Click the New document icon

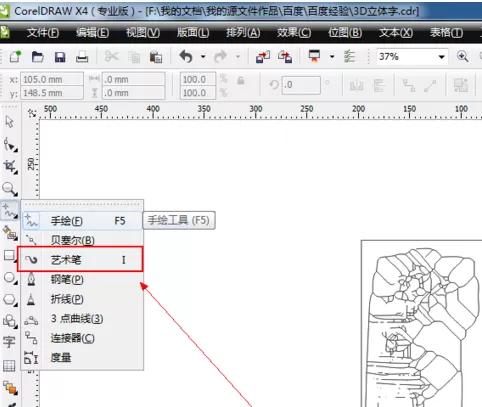(15, 57)
